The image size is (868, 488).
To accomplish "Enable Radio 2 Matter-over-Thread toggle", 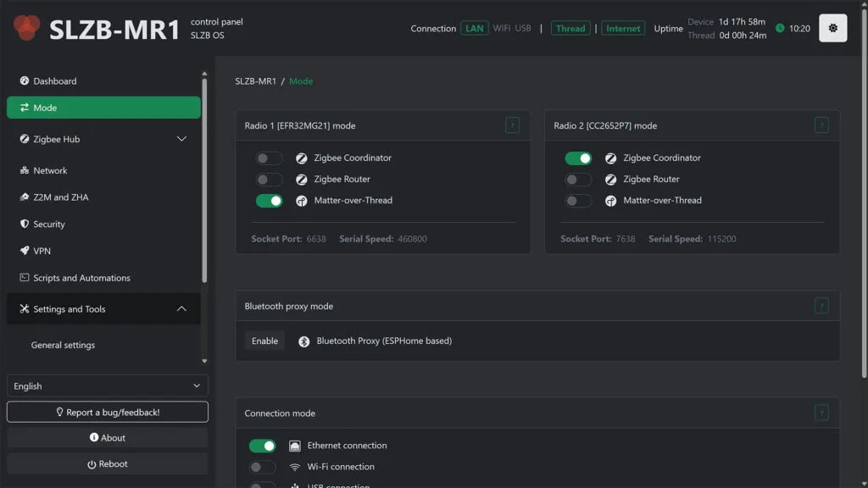I will pyautogui.click(x=578, y=201).
